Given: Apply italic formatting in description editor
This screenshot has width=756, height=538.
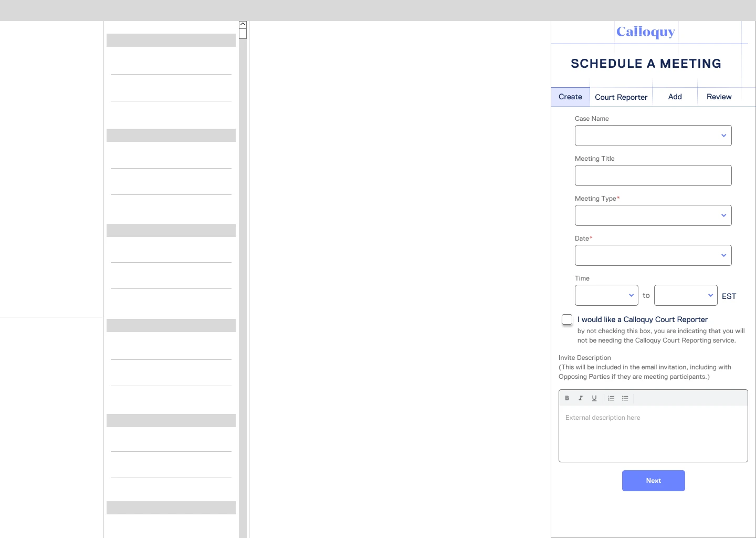Looking at the screenshot, I should coord(581,398).
